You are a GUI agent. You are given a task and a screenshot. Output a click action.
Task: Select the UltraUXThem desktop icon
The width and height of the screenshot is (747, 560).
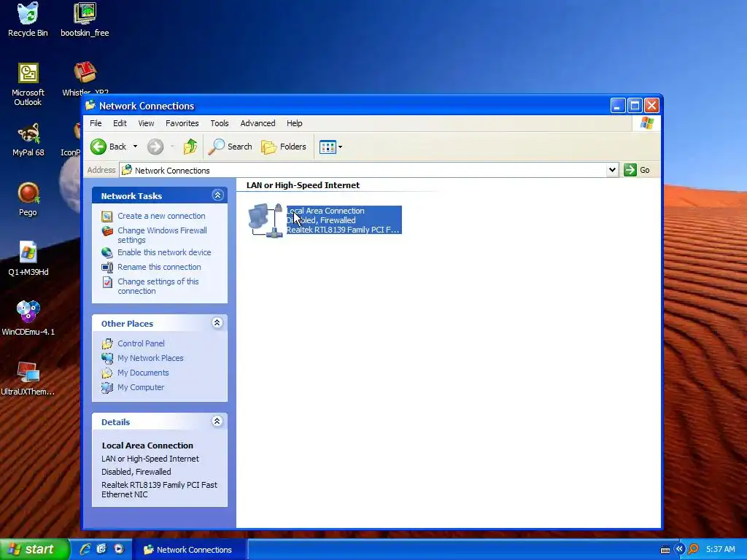28,378
